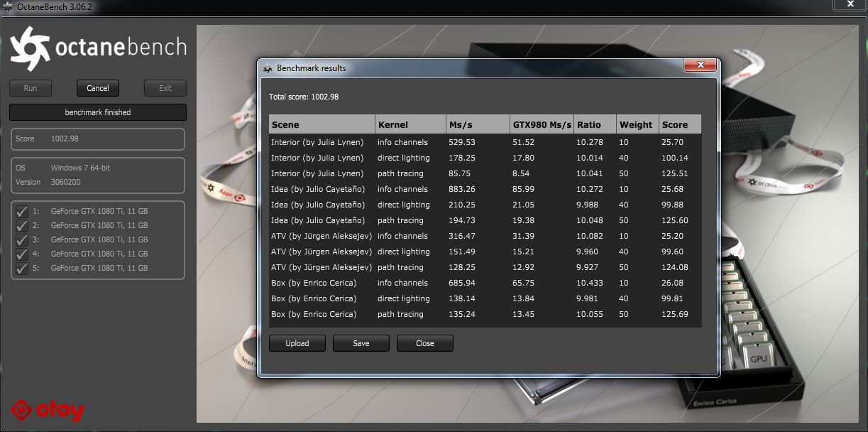Click the Ratio column header

595,124
